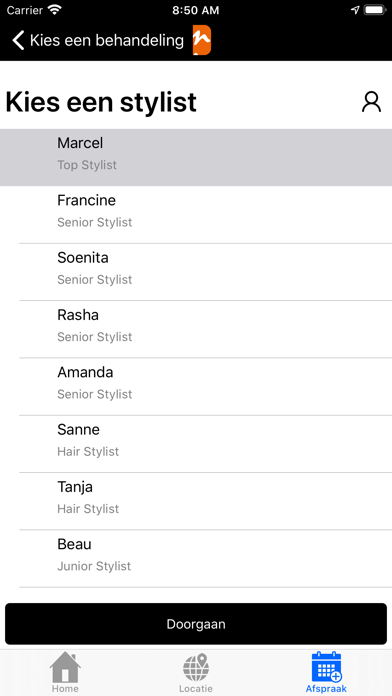The image size is (392, 696).
Task: Select Rasha, Senior Stylist
Action: pyautogui.click(x=196, y=329)
